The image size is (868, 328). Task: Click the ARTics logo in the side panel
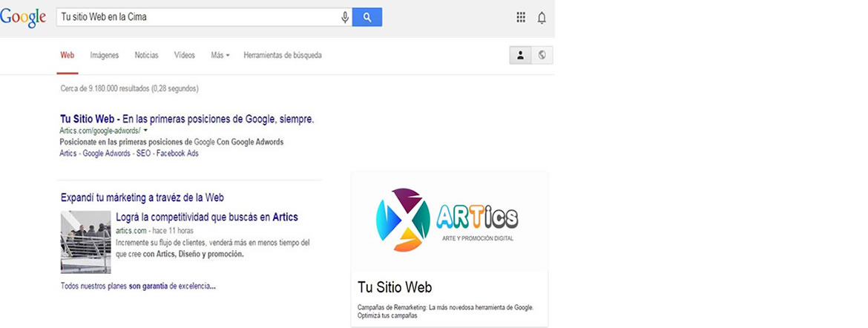[x=447, y=220]
